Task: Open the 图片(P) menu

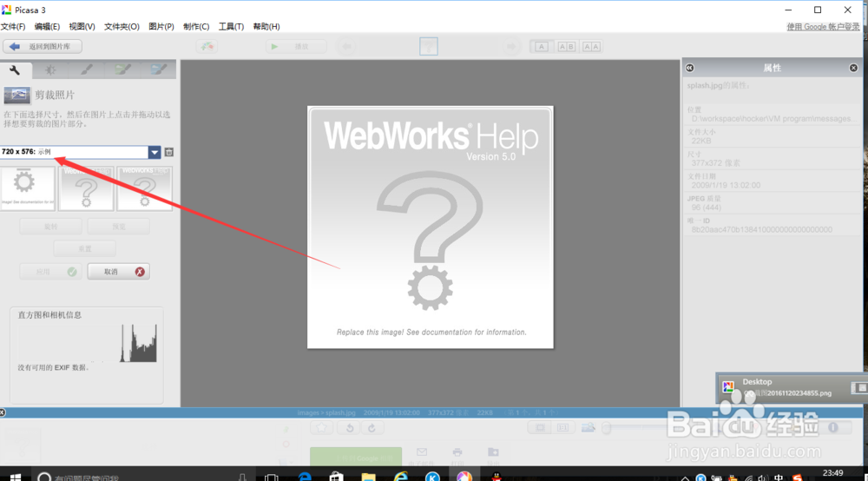Action: [161, 27]
